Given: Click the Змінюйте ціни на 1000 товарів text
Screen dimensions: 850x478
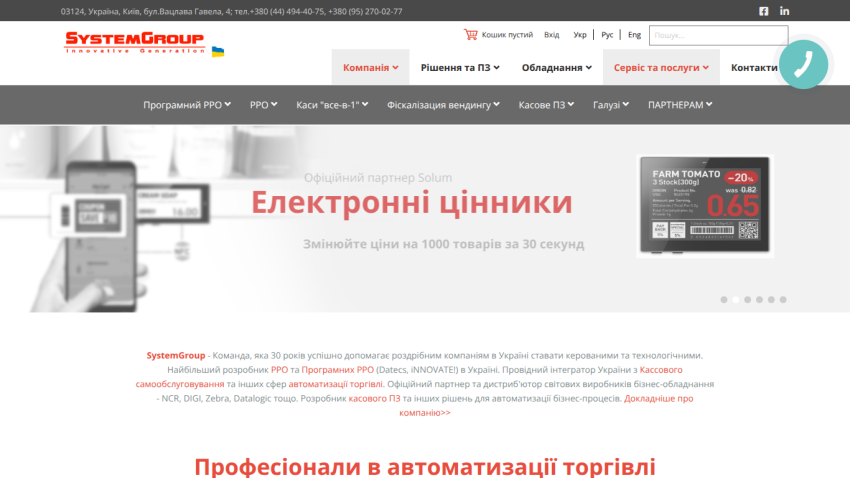Looking at the screenshot, I should 443,244.
